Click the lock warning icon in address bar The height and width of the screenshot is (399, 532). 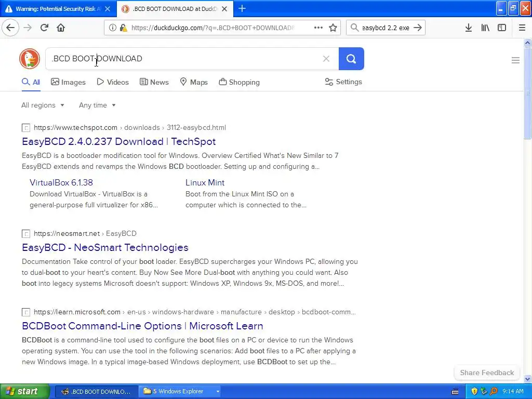point(124,28)
